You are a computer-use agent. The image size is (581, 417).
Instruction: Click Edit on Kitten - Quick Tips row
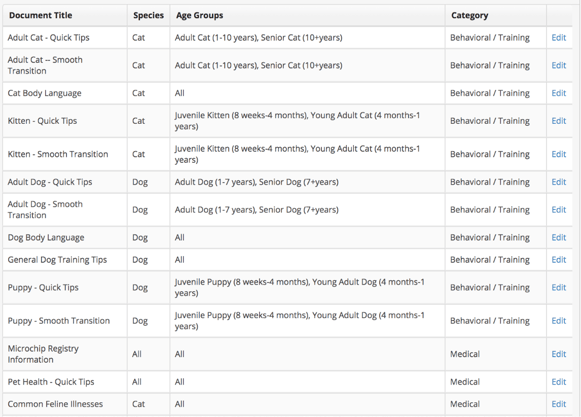coord(558,121)
